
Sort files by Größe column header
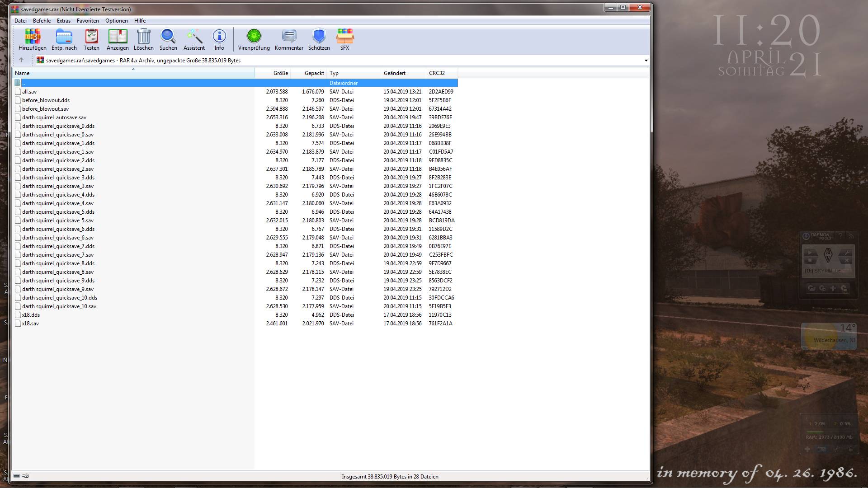pos(280,73)
